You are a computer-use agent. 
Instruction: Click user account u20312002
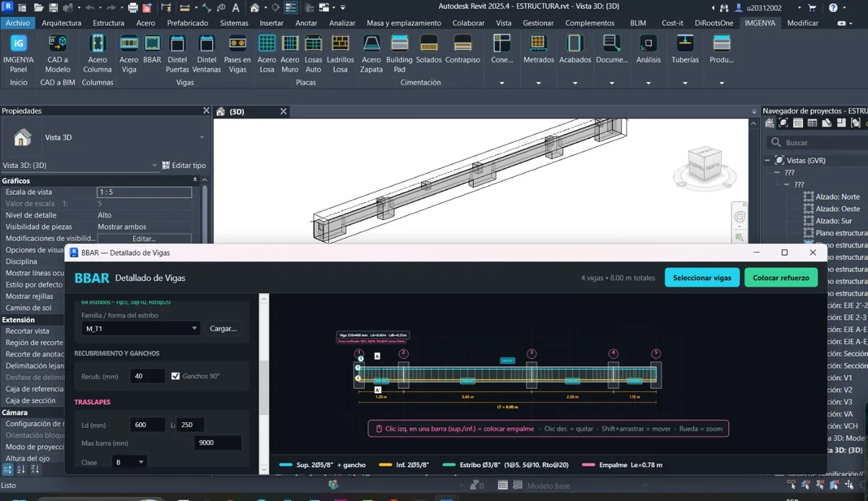point(763,8)
